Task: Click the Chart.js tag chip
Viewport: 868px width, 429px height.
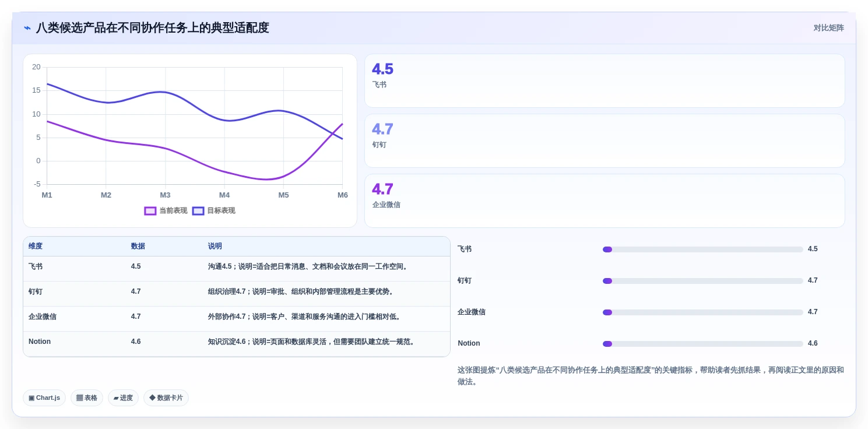Action: coord(44,398)
